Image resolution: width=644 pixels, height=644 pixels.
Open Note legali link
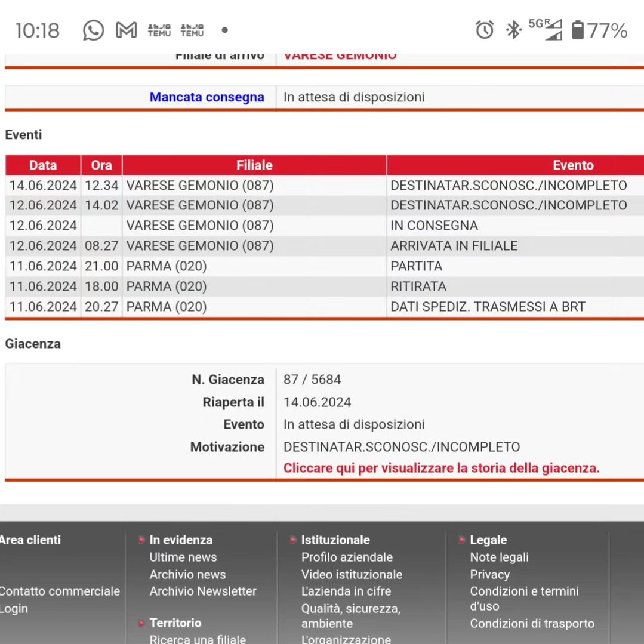click(500, 557)
